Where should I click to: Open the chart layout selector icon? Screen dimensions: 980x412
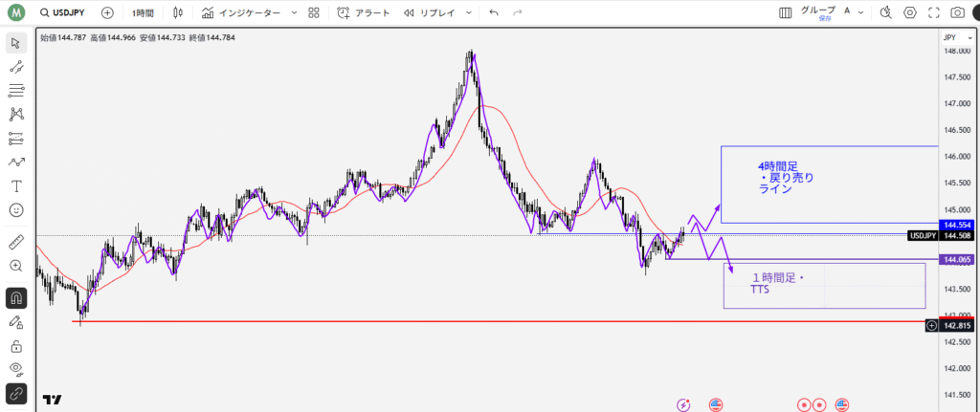point(785,12)
